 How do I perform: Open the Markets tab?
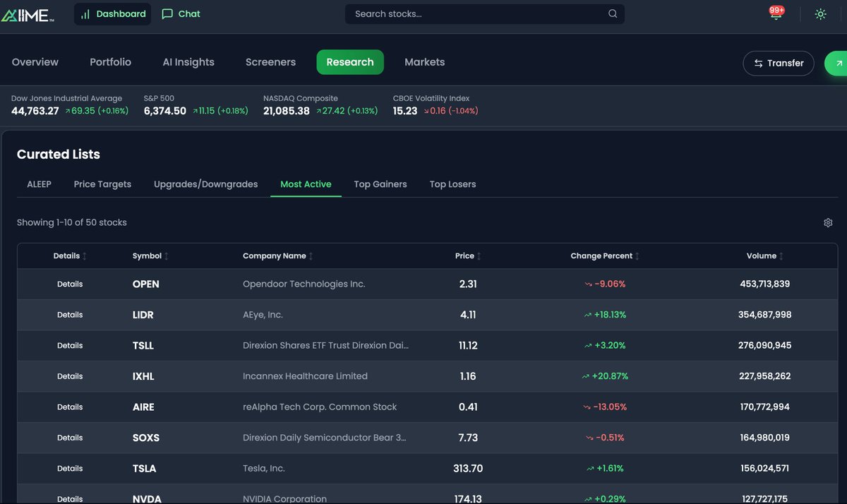click(x=425, y=62)
